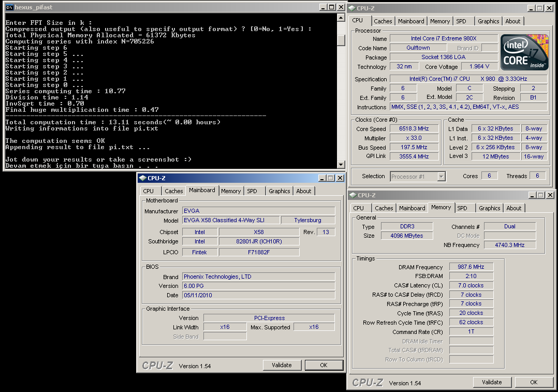Open About tab in the processor CPU-Z window

513,21
